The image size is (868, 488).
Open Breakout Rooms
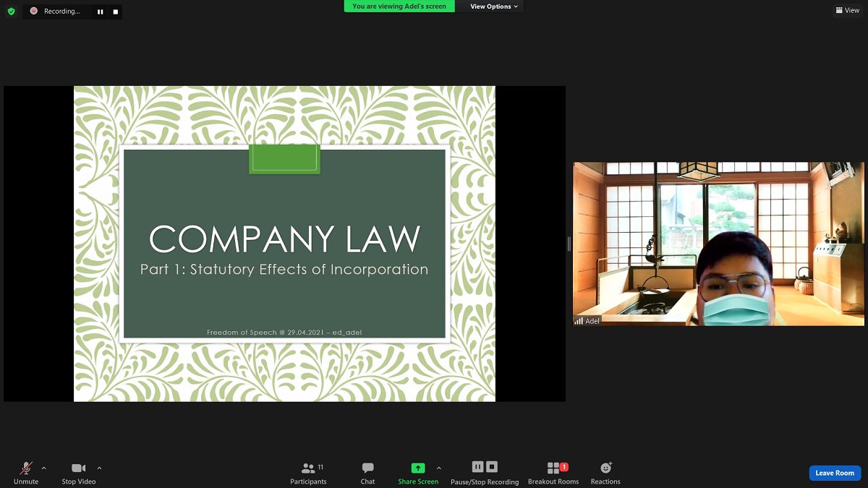pos(553,473)
